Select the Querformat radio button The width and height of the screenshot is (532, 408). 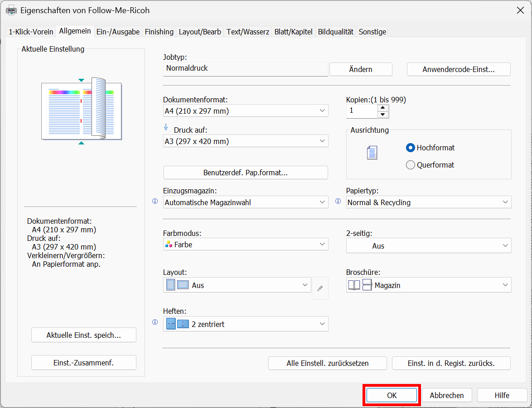(x=411, y=165)
